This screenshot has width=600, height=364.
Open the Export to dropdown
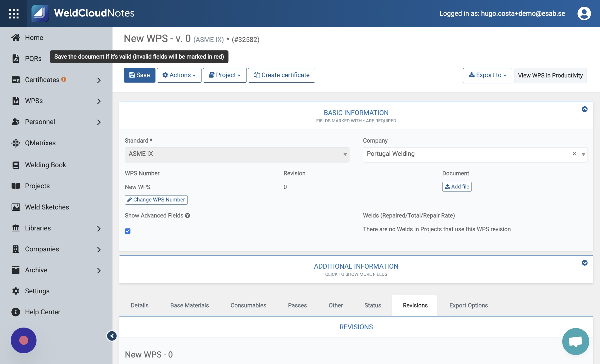pyautogui.click(x=487, y=75)
